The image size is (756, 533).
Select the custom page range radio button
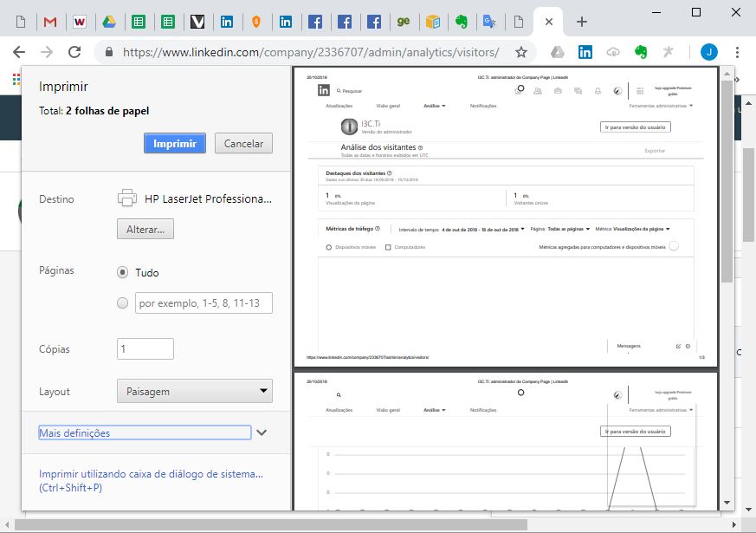coord(122,303)
